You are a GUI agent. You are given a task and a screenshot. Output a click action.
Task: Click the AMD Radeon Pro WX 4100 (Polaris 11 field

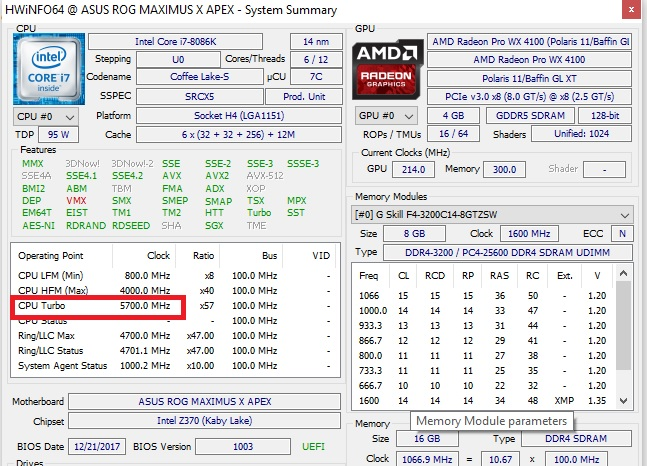529,42
